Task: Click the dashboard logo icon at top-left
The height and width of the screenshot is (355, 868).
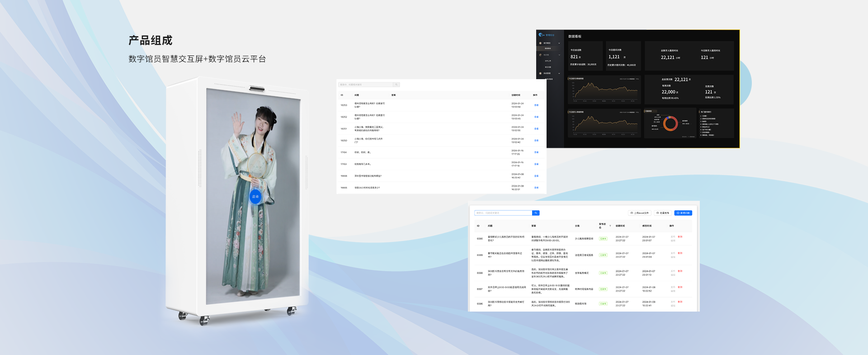Action: [541, 35]
